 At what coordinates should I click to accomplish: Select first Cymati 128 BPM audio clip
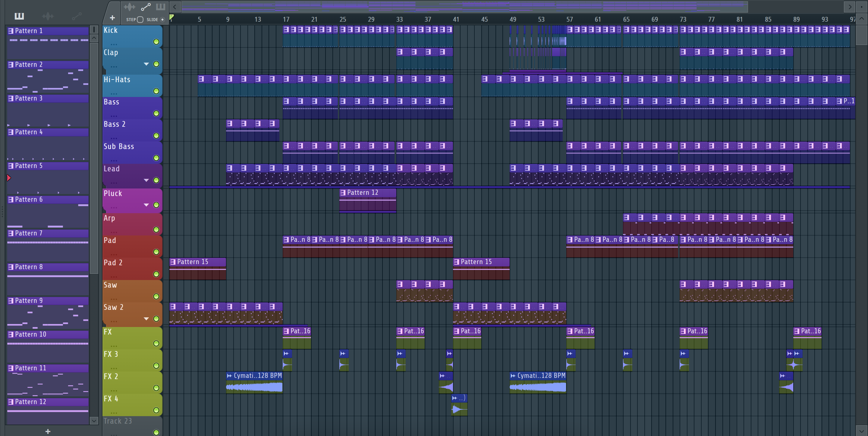point(254,382)
